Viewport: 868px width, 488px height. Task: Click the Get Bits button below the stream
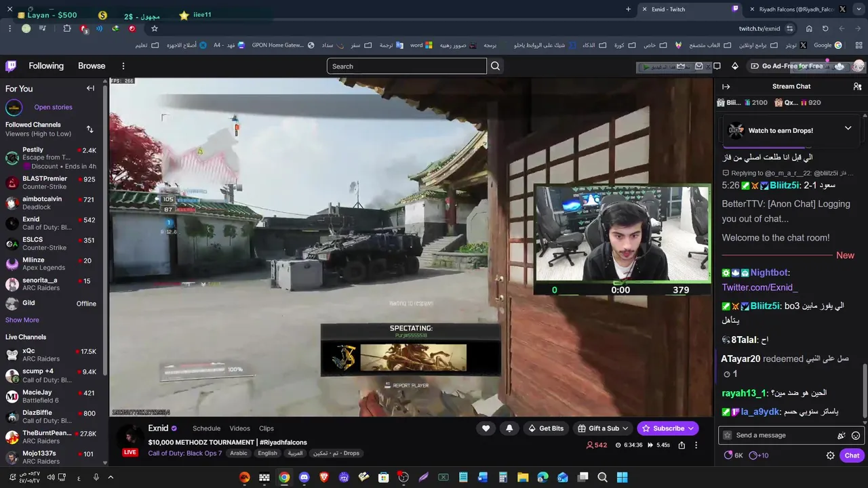[x=545, y=428]
